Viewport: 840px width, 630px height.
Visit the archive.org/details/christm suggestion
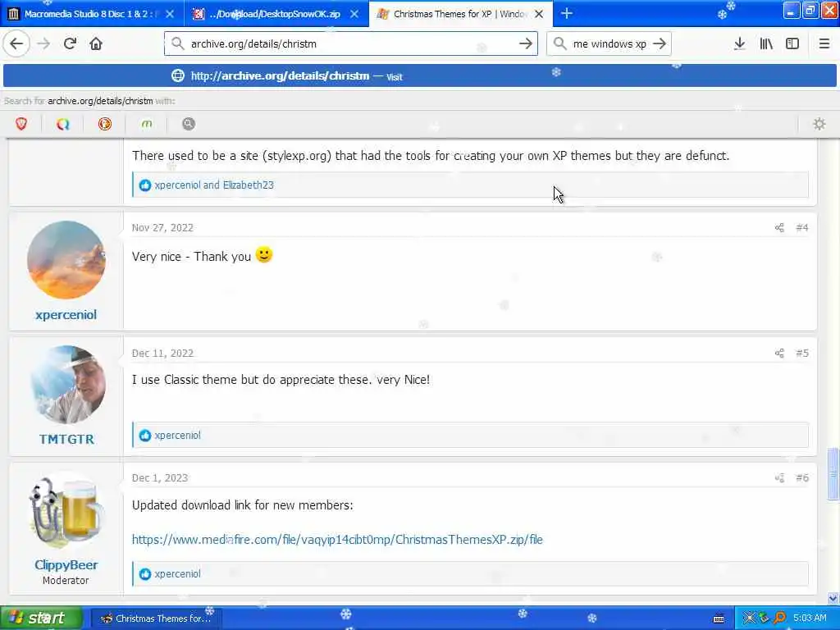pyautogui.click(x=420, y=75)
